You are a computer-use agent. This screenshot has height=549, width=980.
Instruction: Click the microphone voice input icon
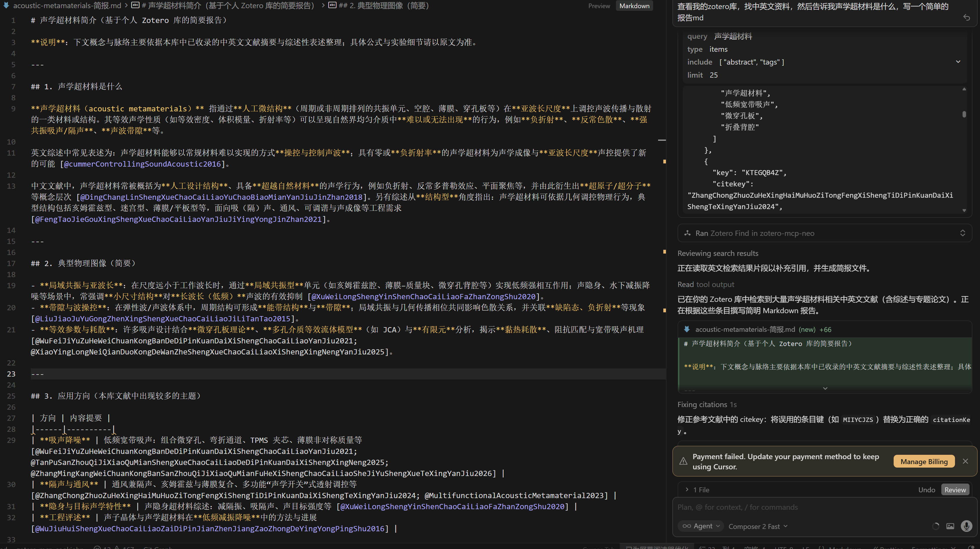tap(966, 526)
